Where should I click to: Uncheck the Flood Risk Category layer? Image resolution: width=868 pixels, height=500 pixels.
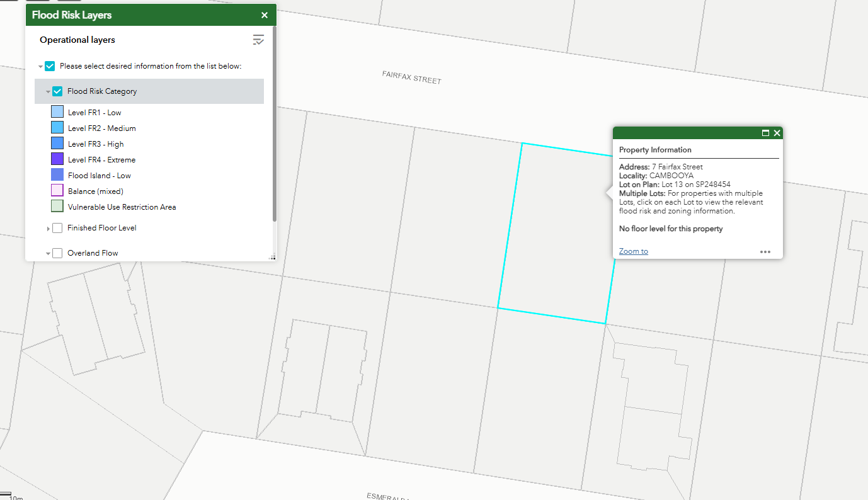[x=57, y=91]
